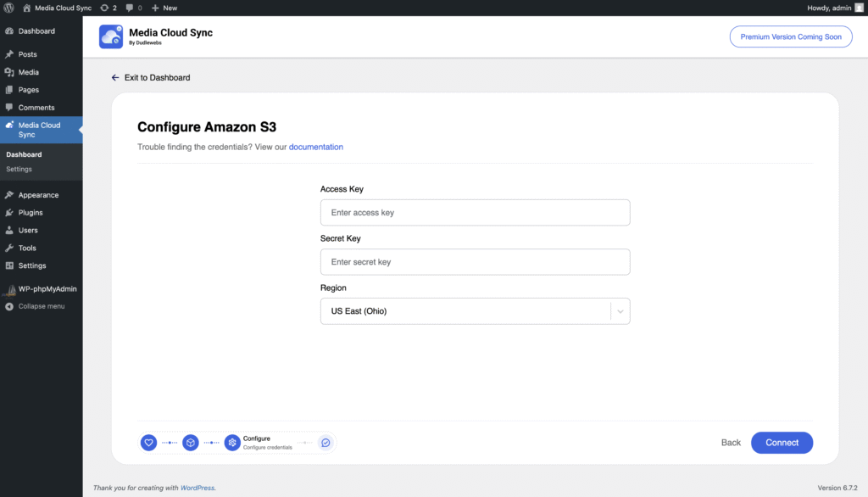Click the cube step icon in wizard
This screenshot has width=868, height=497.
[191, 443]
